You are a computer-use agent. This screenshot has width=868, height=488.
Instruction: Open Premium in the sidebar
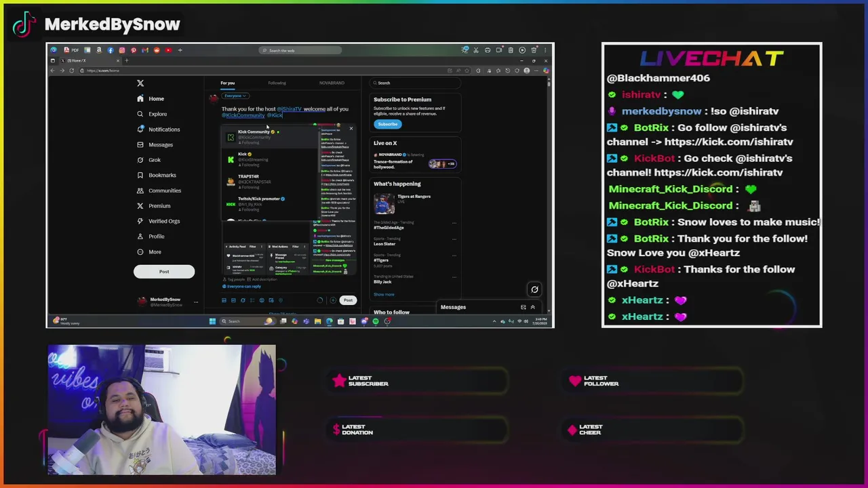(153, 206)
